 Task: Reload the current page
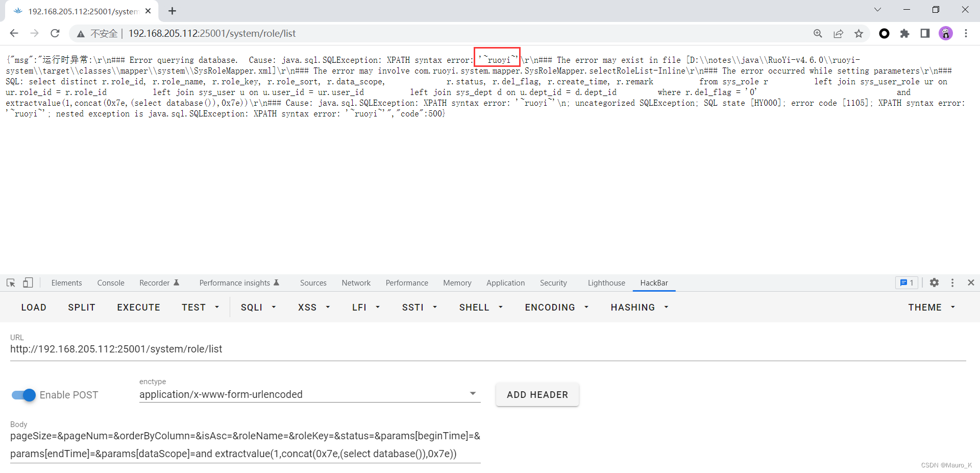55,33
